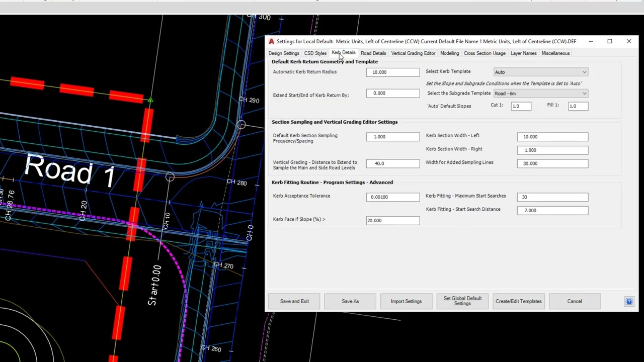Viewport: 644px width, 362px height.
Task: Click the Extend Start/End of Kerb Return field
Action: click(393, 94)
